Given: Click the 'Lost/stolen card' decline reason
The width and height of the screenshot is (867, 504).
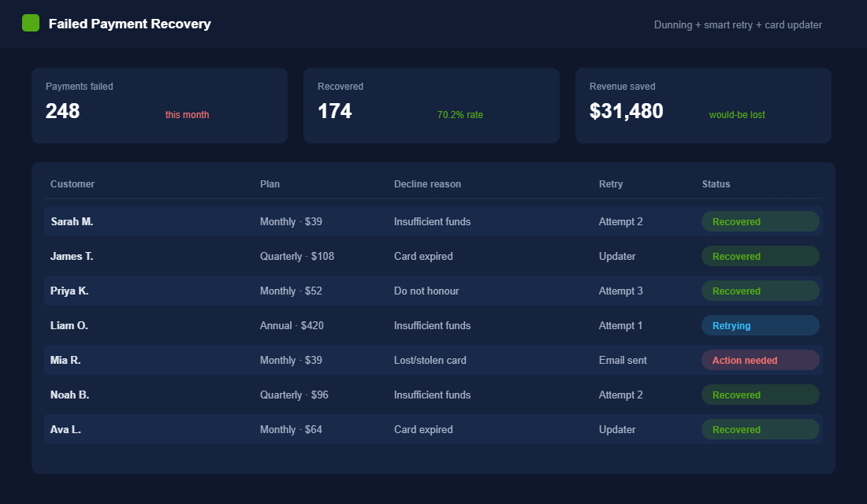Looking at the screenshot, I should click(x=430, y=361).
